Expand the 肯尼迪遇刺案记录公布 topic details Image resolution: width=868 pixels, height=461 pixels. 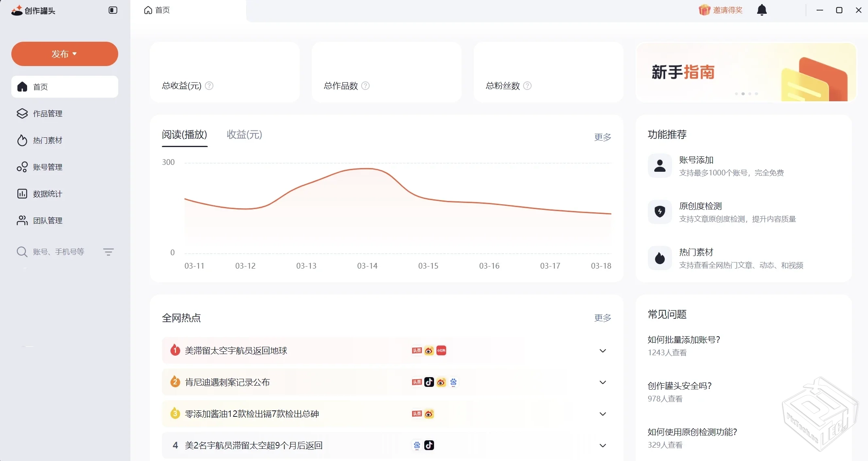click(x=602, y=382)
